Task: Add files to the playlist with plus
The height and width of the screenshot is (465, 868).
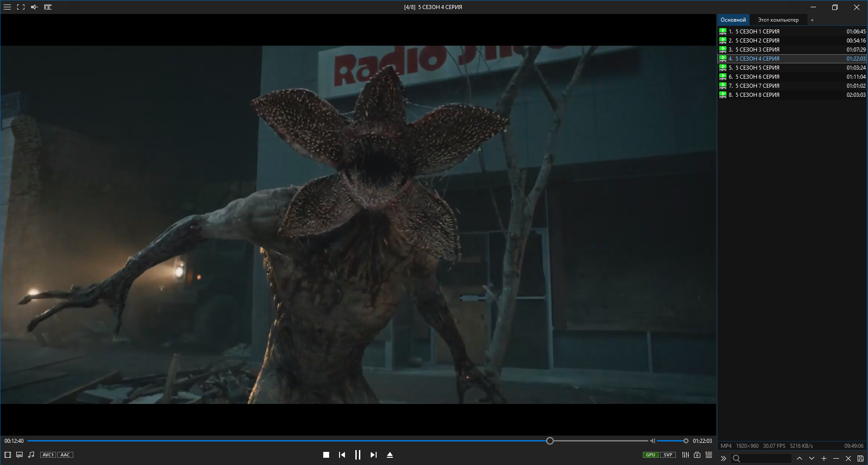Action: [x=824, y=459]
